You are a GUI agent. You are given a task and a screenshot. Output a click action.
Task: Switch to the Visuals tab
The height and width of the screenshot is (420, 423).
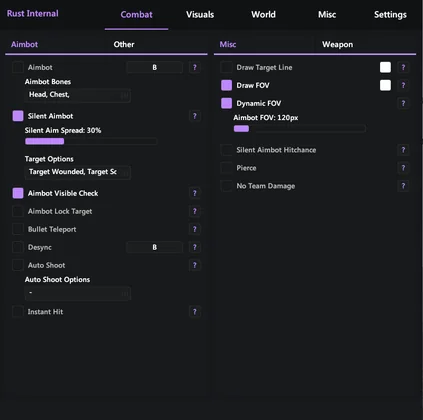click(200, 15)
